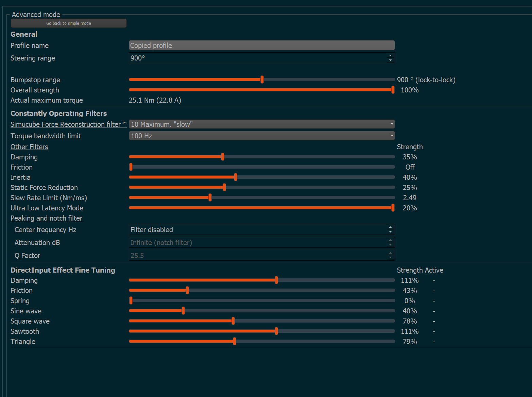Adjust the Other Filters Damping slider
The height and width of the screenshot is (397, 532).
[x=262, y=157]
